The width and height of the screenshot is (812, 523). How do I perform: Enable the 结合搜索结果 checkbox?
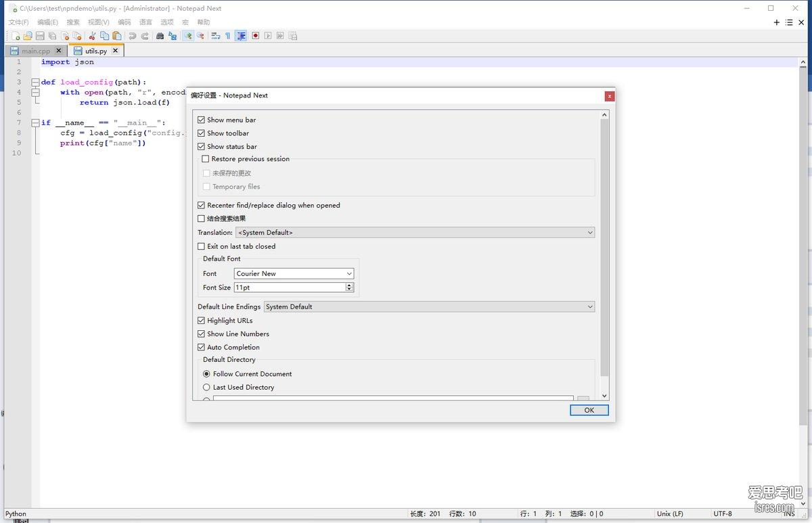coord(201,219)
